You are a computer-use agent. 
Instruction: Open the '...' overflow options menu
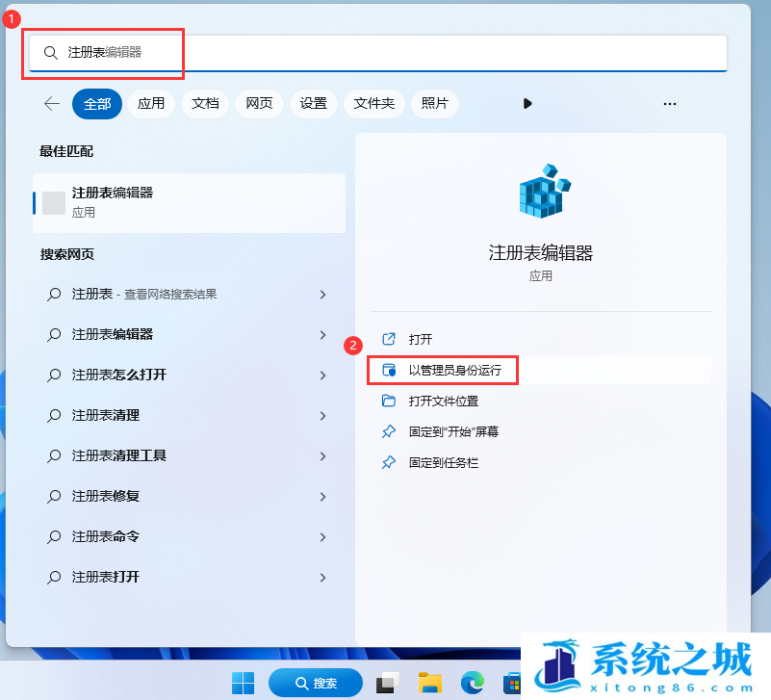click(669, 104)
